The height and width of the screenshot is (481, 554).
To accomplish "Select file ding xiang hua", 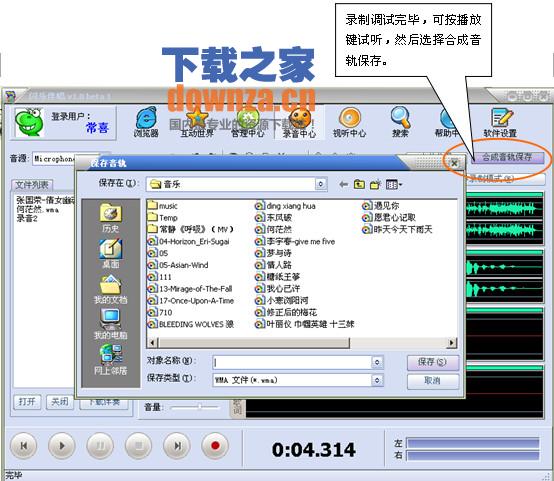I will coord(285,206).
